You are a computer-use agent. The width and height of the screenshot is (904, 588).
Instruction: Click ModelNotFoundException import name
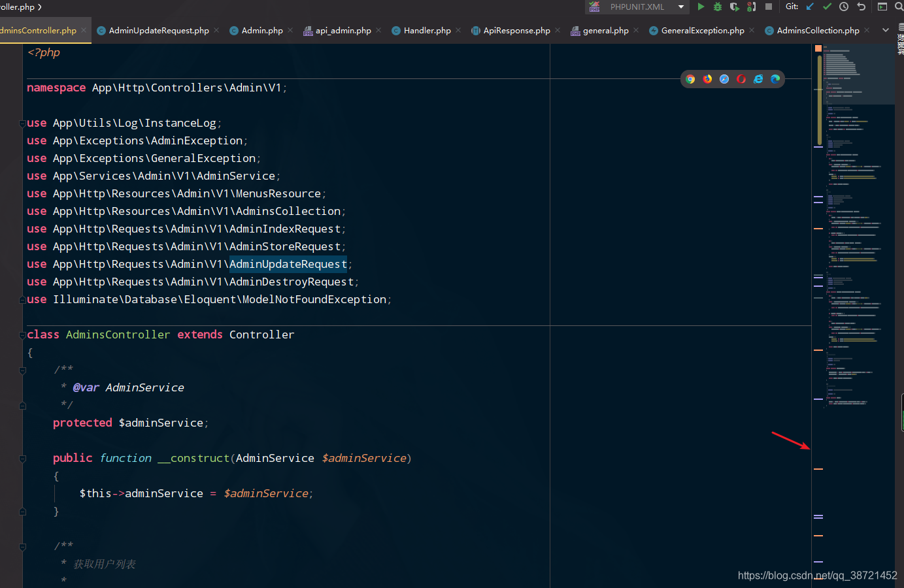pyautogui.click(x=314, y=299)
